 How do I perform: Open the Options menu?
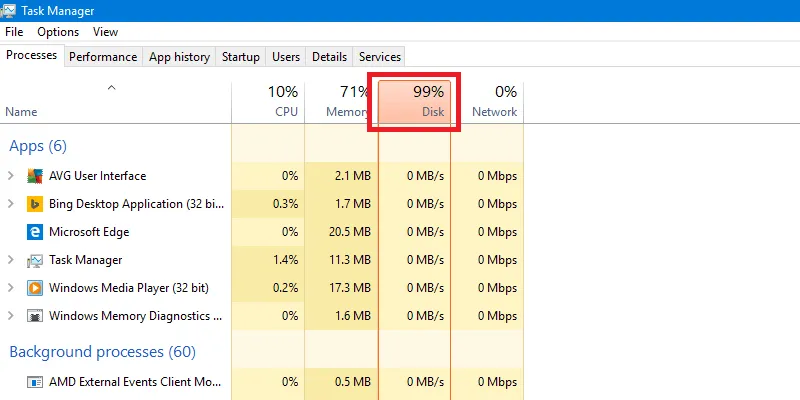point(58,32)
